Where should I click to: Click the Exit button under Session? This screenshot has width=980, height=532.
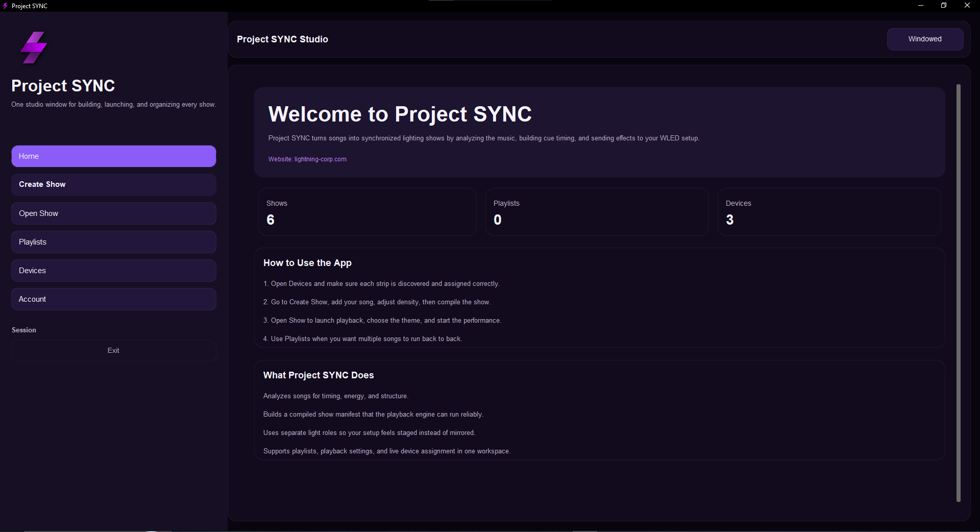114,351
